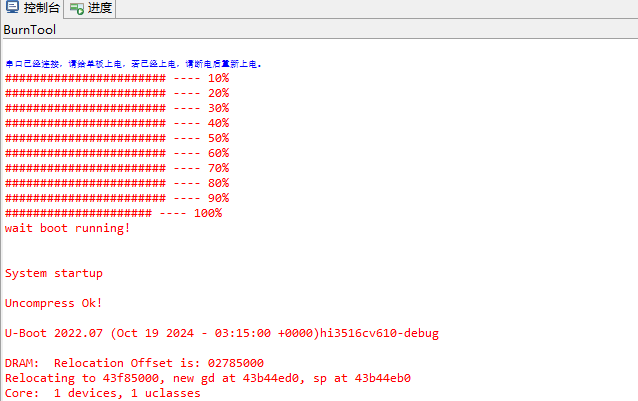The image size is (638, 401).
Task: Click the green progress icon on 进度 tab
Action: pyautogui.click(x=77, y=9)
